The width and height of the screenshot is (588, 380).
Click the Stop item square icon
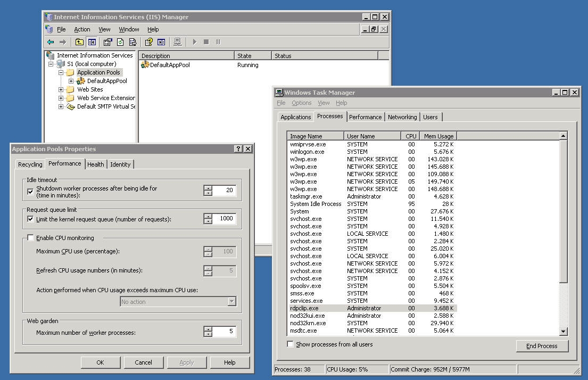pyautogui.click(x=206, y=42)
